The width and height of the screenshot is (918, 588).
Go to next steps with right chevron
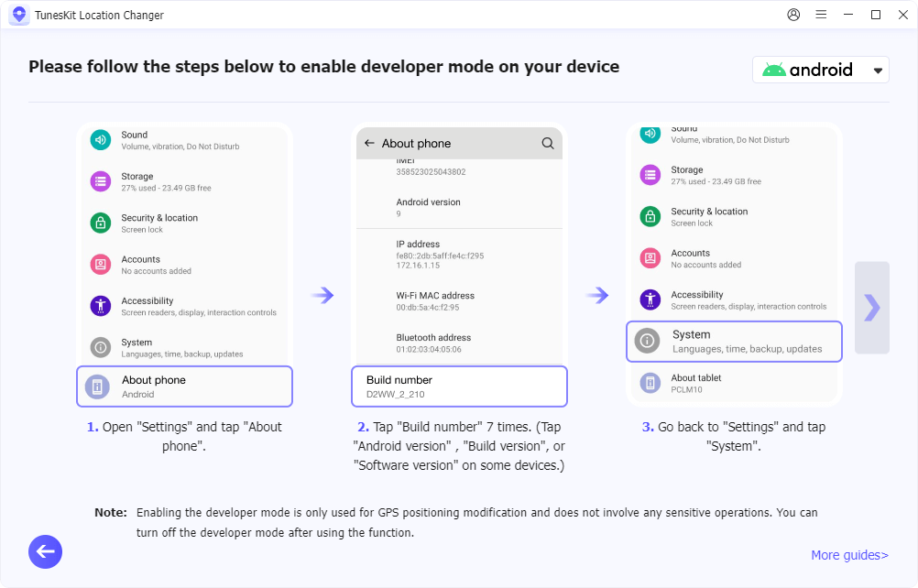(x=871, y=308)
